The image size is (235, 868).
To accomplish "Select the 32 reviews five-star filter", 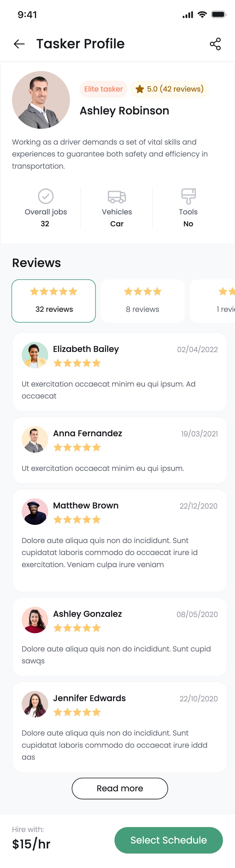I will [54, 300].
